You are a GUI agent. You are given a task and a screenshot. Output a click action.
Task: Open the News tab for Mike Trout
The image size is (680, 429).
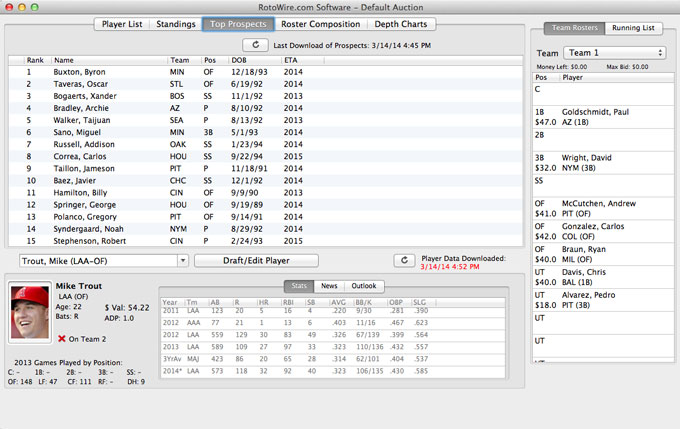point(329,286)
